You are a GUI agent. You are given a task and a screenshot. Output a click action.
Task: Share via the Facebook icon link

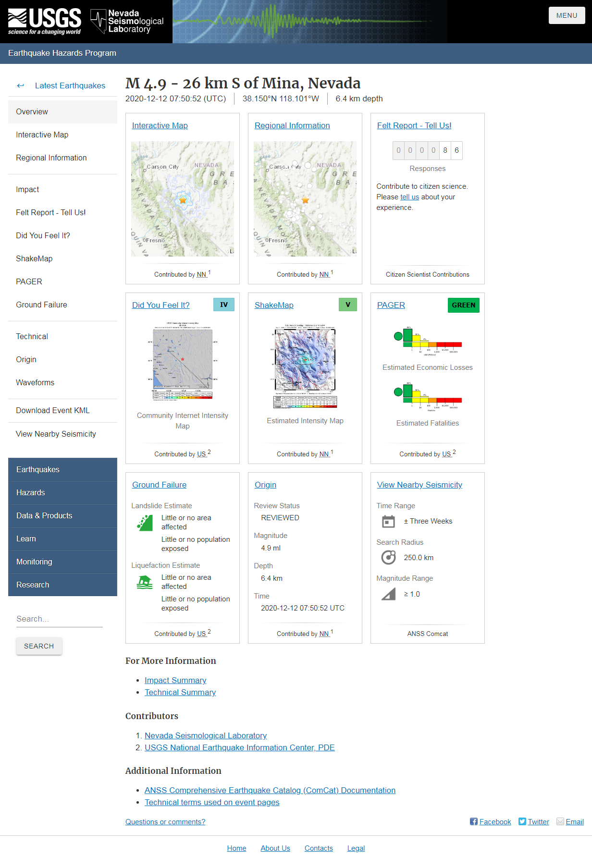[x=490, y=822]
